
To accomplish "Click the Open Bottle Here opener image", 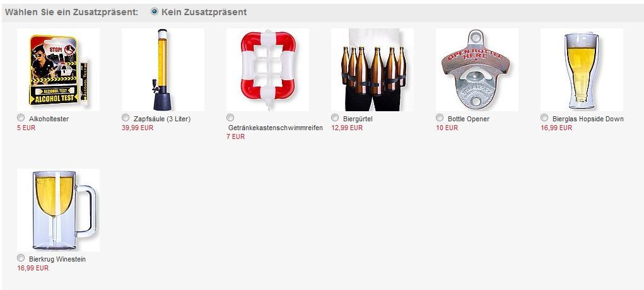I will pyautogui.click(x=477, y=69).
